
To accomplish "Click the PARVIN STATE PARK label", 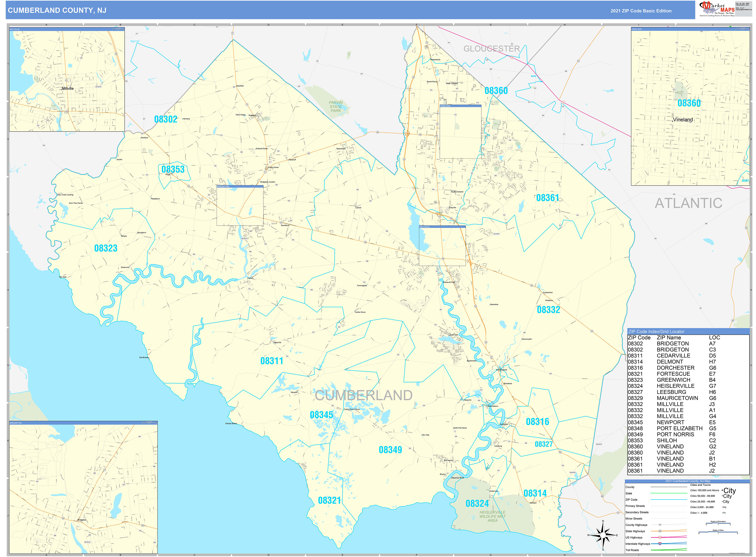I will click(335, 106).
